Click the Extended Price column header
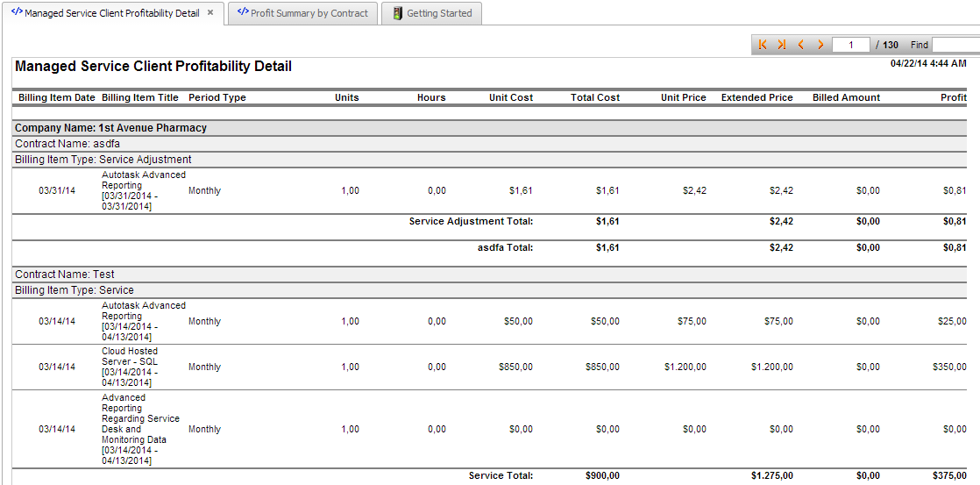The width and height of the screenshot is (980, 485). [756, 97]
